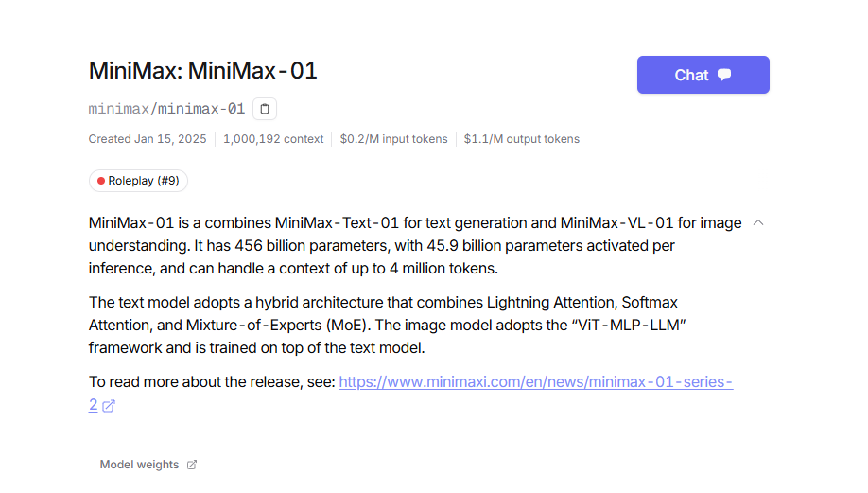Click the minimax/minimax-01 slug text
868x493 pixels.
166,109
